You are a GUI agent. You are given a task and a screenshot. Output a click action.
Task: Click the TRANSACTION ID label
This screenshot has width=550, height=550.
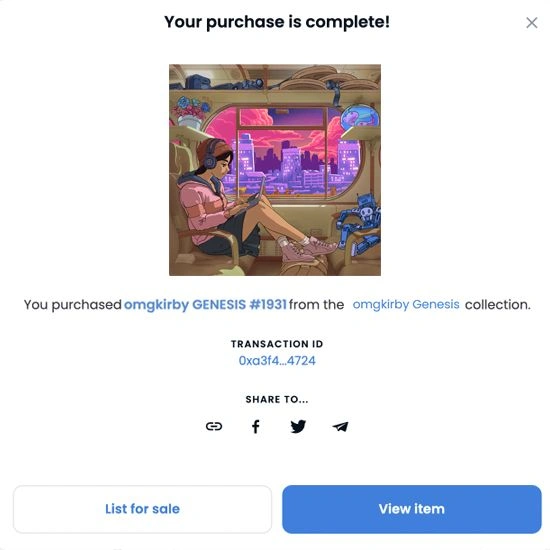pyautogui.click(x=277, y=344)
